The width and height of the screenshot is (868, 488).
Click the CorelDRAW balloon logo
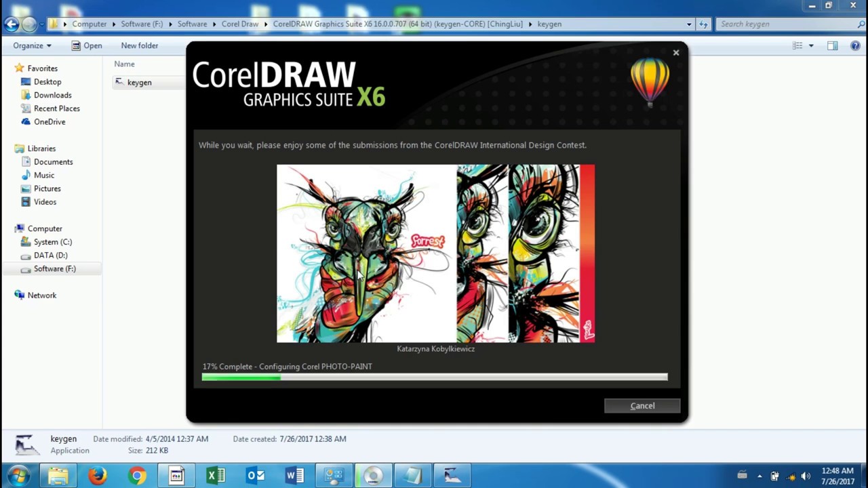click(x=650, y=81)
